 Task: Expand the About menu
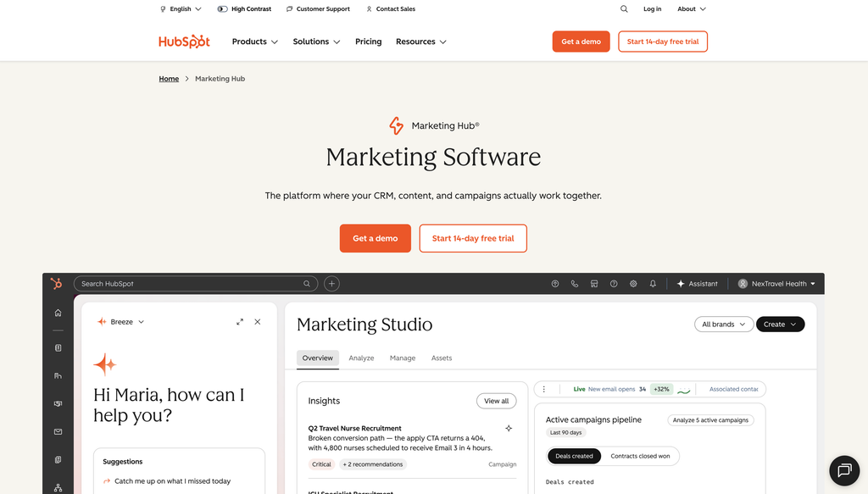692,8
